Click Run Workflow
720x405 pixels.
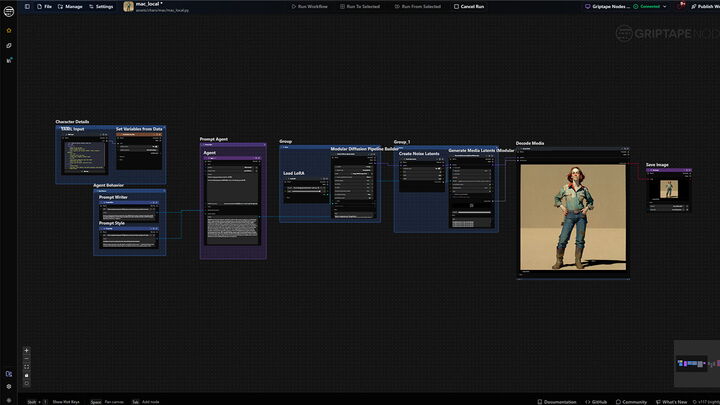309,6
